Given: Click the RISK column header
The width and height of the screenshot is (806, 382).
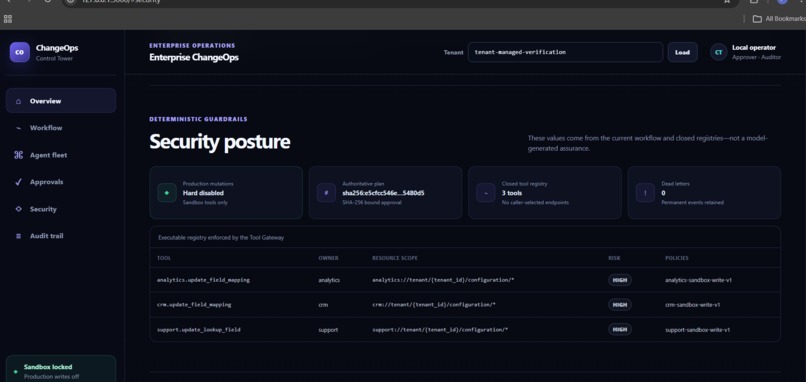Looking at the screenshot, I should click(614, 258).
